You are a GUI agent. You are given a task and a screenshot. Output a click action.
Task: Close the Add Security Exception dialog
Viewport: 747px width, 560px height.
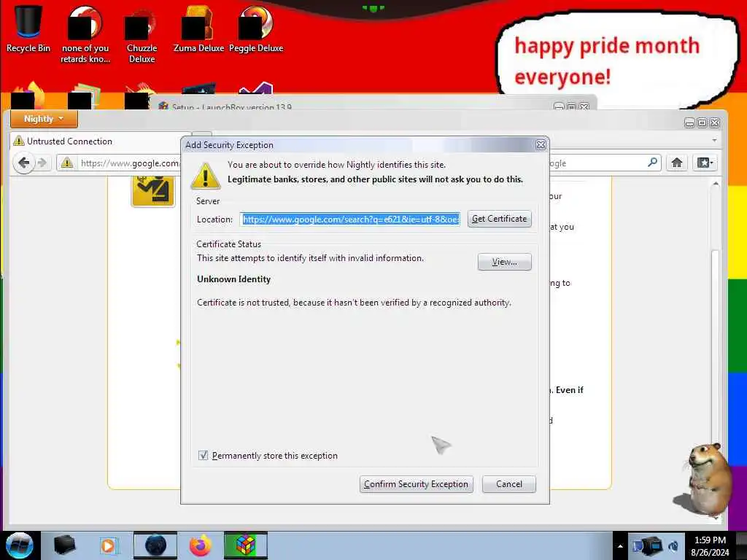click(x=541, y=145)
